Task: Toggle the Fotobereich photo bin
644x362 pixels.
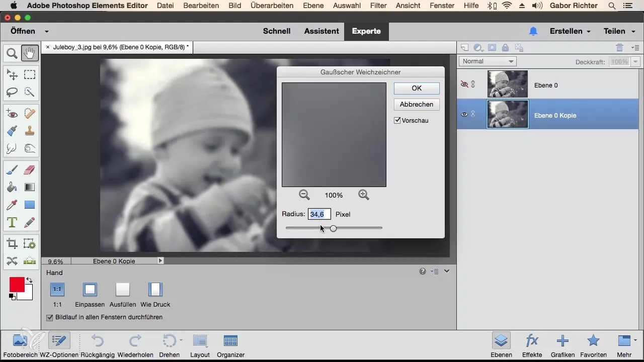Action: point(20,345)
